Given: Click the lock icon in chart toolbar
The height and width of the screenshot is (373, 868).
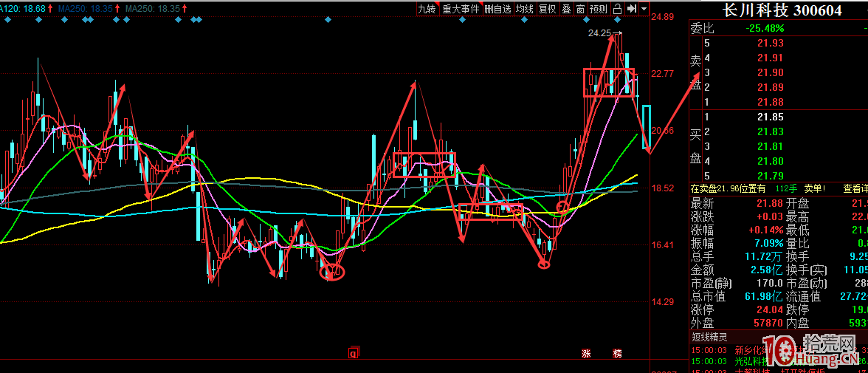Looking at the screenshot, I should [619, 9].
